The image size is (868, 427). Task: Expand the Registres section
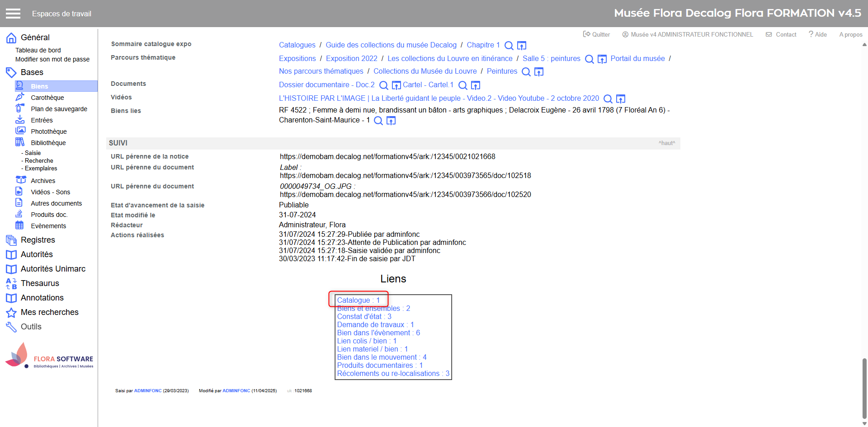tap(38, 240)
